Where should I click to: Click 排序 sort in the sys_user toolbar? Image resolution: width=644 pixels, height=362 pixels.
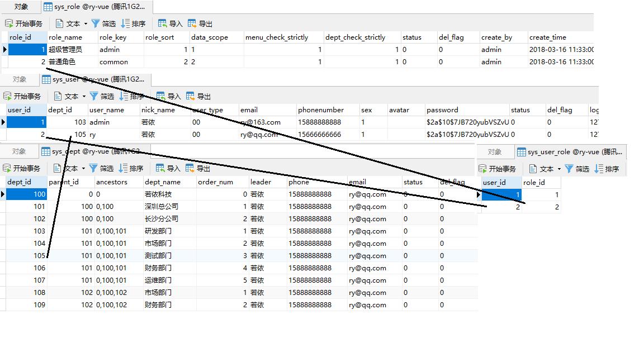(131, 96)
